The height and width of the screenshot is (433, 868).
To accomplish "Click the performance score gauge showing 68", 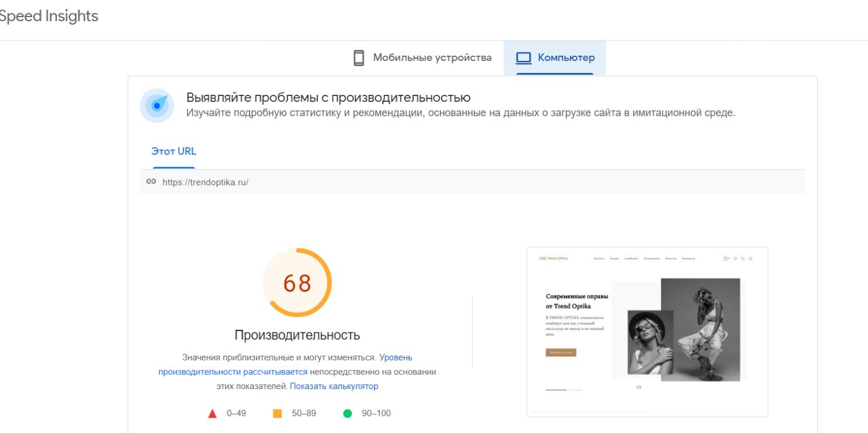I will click(297, 283).
